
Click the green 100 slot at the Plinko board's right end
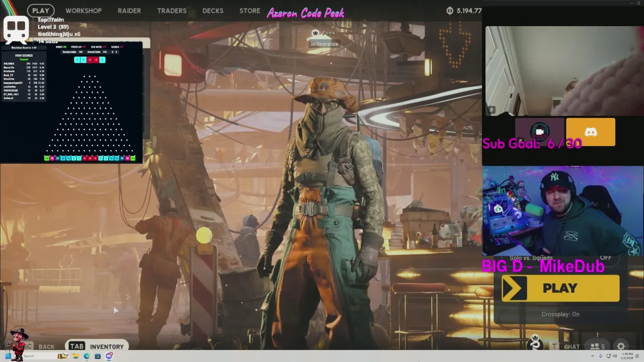[x=133, y=158]
